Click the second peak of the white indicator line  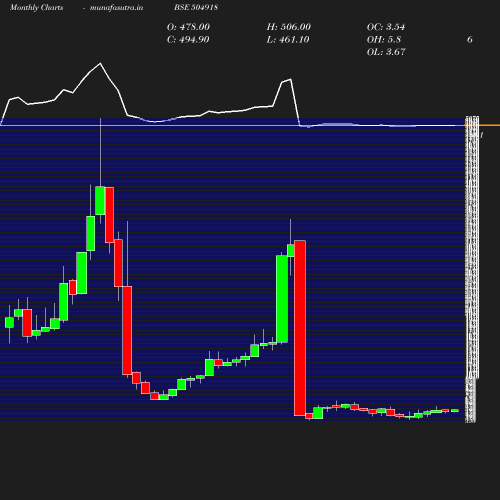click(291, 79)
